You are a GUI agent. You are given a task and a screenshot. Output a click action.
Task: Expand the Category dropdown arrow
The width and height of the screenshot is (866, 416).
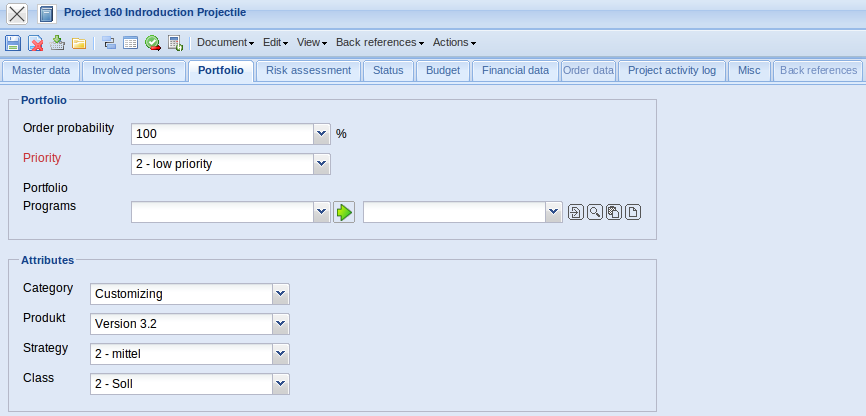281,293
